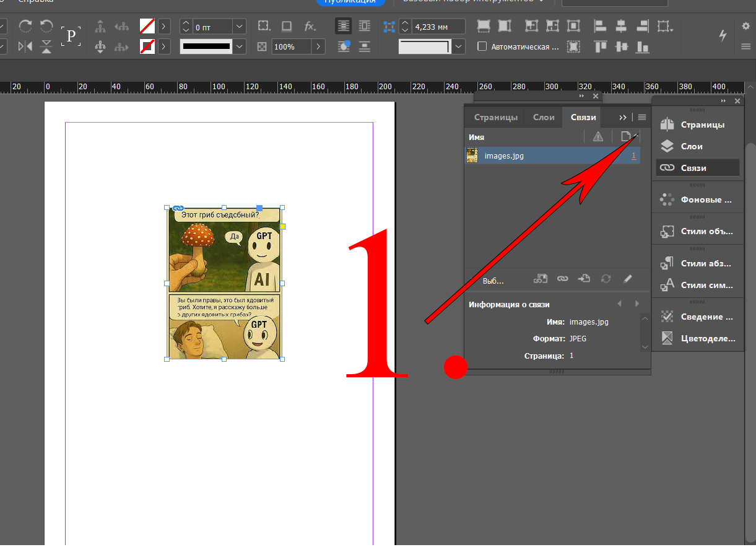Rotate selection 90° counterclockwise
756x560 pixels.
pyautogui.click(x=46, y=26)
